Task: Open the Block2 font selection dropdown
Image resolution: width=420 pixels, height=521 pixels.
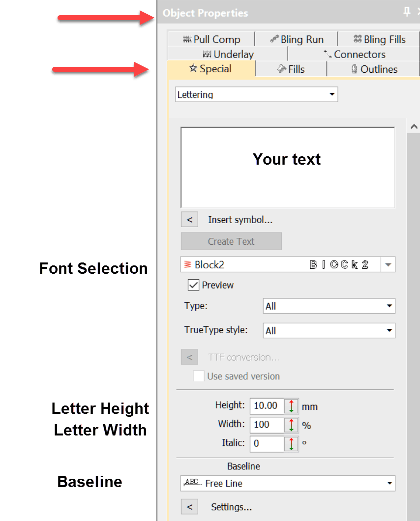Action: (388, 265)
